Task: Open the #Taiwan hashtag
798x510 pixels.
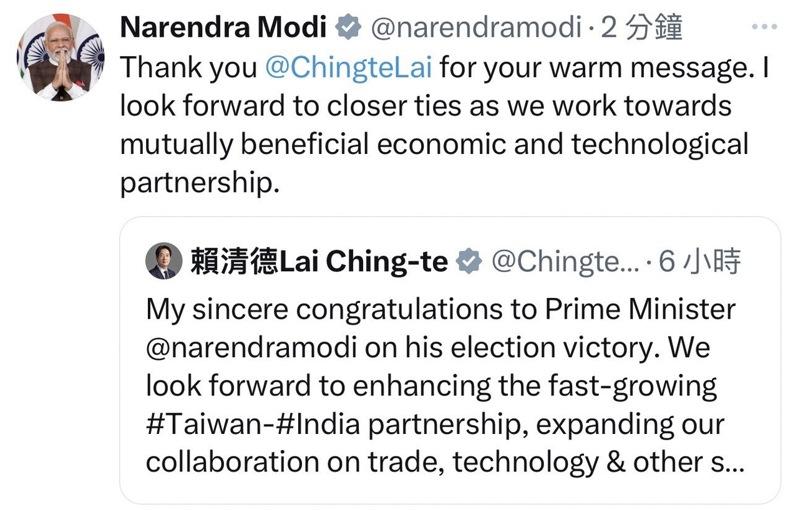Action: (x=207, y=424)
